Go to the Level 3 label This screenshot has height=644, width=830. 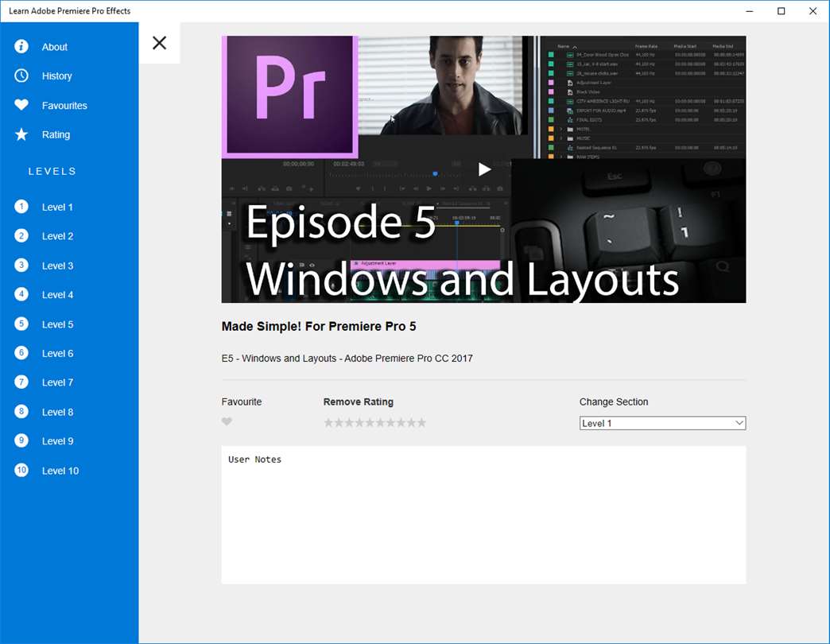click(x=57, y=266)
